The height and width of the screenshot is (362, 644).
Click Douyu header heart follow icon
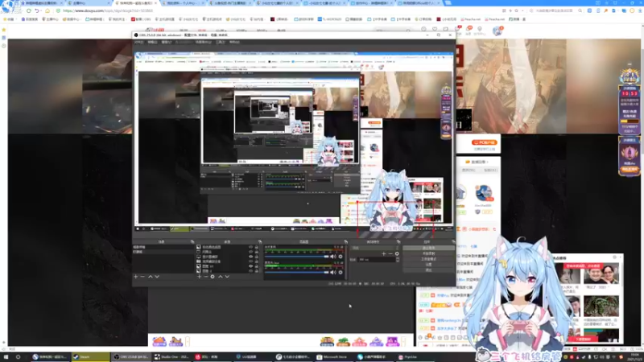(435, 29)
